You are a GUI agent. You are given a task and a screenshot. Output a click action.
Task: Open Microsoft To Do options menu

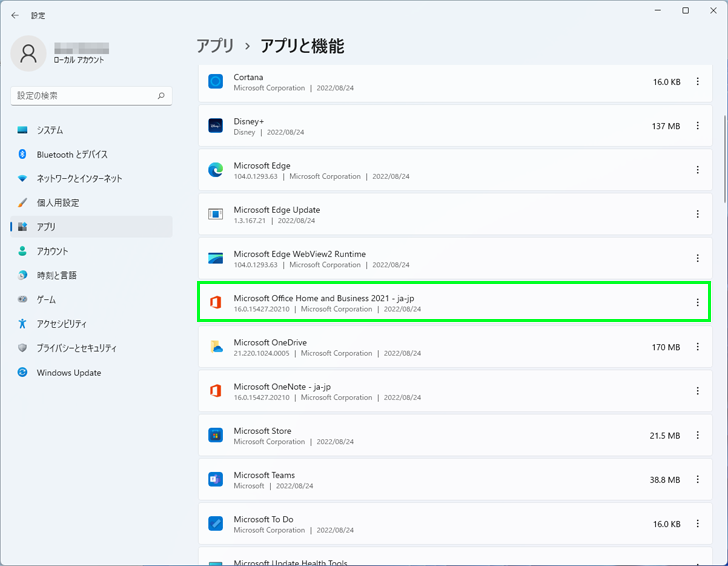pos(697,524)
